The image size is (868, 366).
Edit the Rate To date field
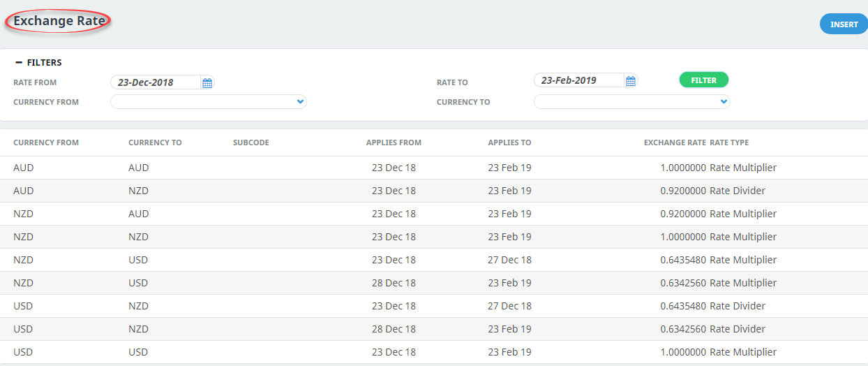pos(580,80)
